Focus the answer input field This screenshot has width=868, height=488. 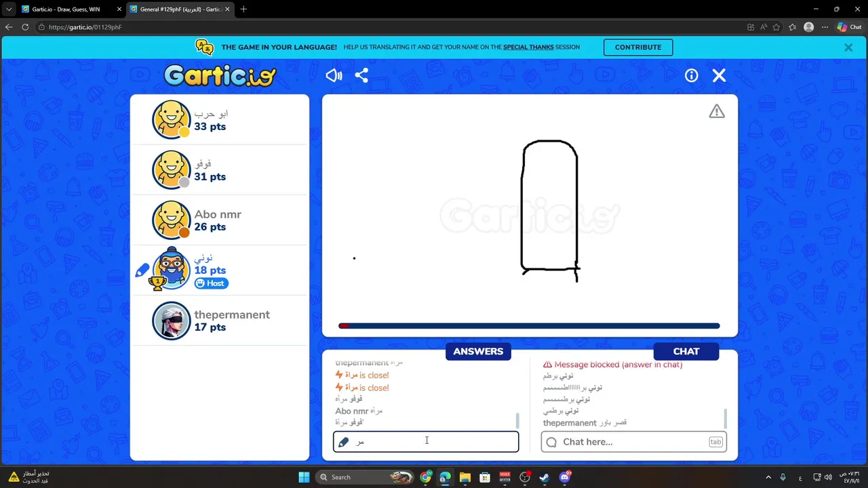tap(426, 442)
